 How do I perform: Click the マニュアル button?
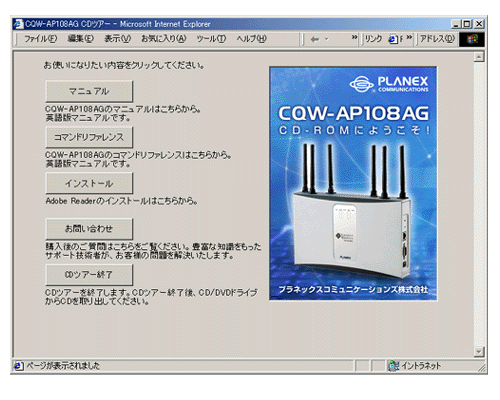point(89,91)
